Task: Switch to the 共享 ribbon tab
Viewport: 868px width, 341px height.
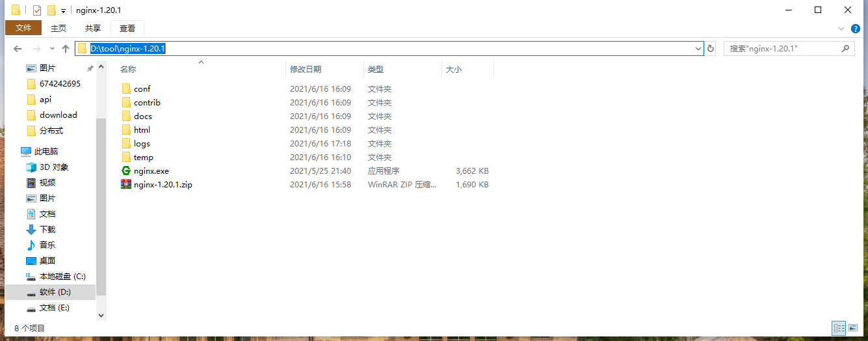Action: (93, 28)
